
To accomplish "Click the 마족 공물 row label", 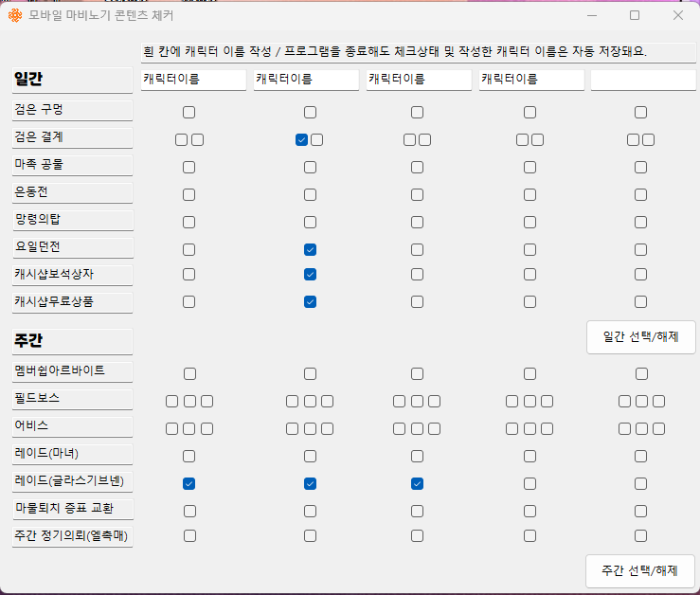I will pyautogui.click(x=72, y=165).
